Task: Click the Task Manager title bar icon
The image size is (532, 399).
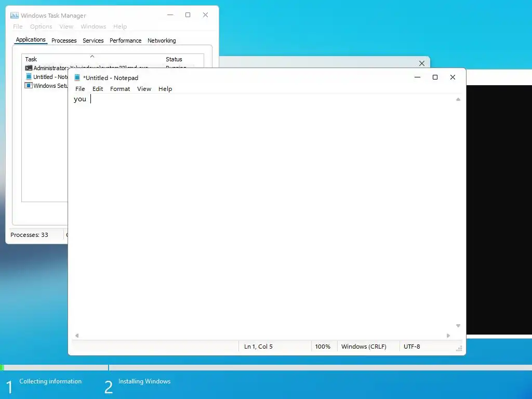Action: tap(15, 15)
